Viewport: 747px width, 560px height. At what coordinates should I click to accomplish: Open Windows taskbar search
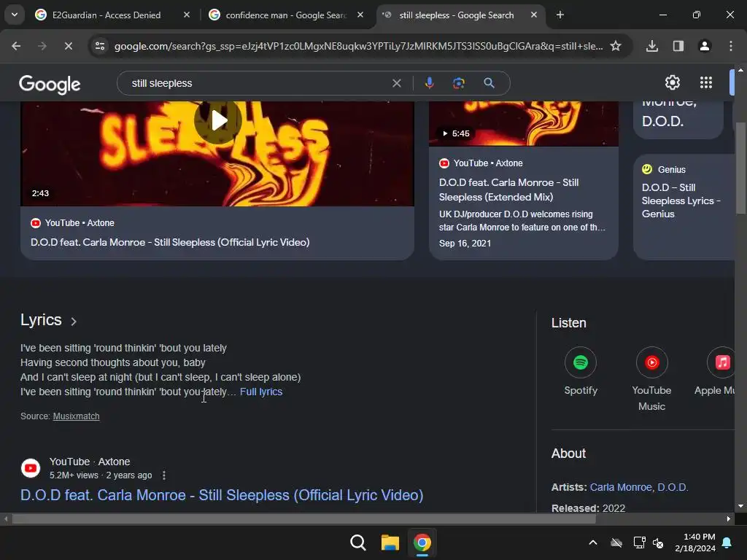tap(357, 542)
